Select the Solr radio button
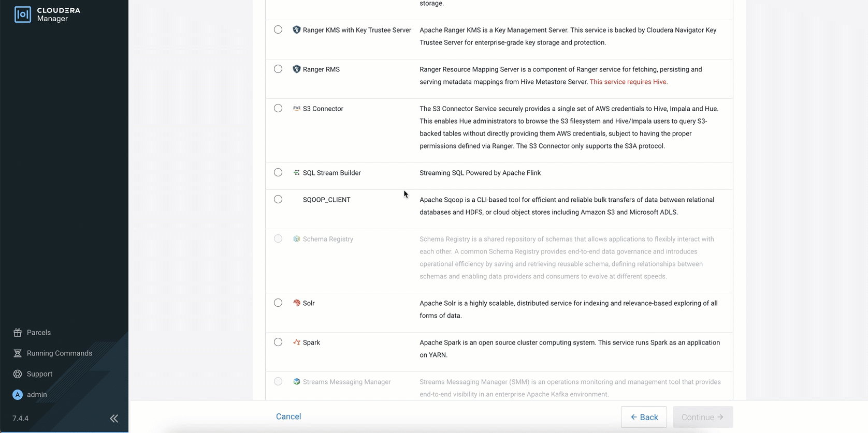868x433 pixels. pyautogui.click(x=278, y=303)
